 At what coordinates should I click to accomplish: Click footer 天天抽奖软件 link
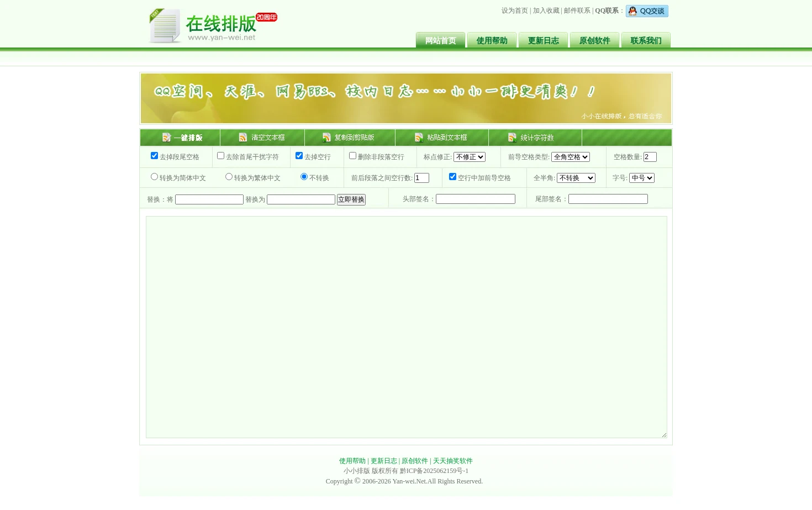point(453,461)
